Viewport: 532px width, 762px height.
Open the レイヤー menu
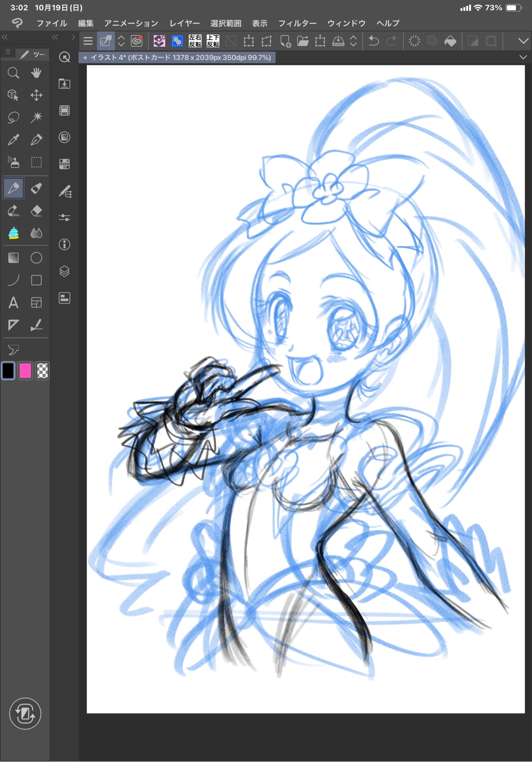[184, 23]
